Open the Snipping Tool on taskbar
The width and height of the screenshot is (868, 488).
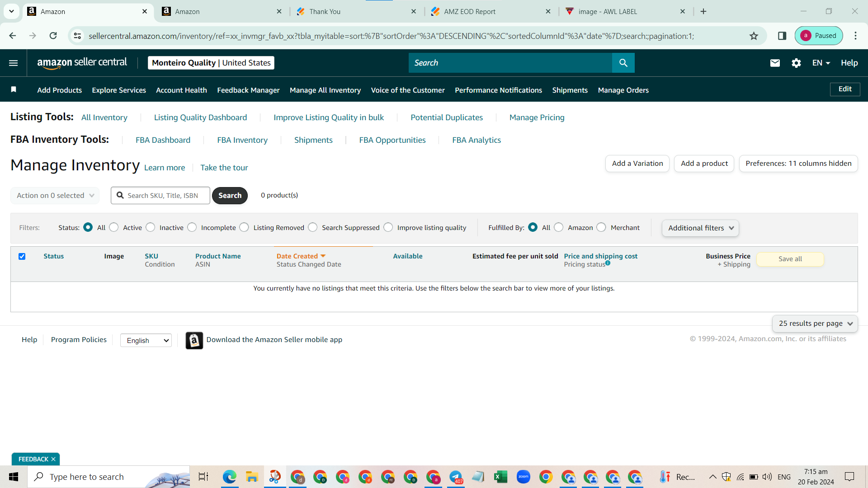coord(274,477)
